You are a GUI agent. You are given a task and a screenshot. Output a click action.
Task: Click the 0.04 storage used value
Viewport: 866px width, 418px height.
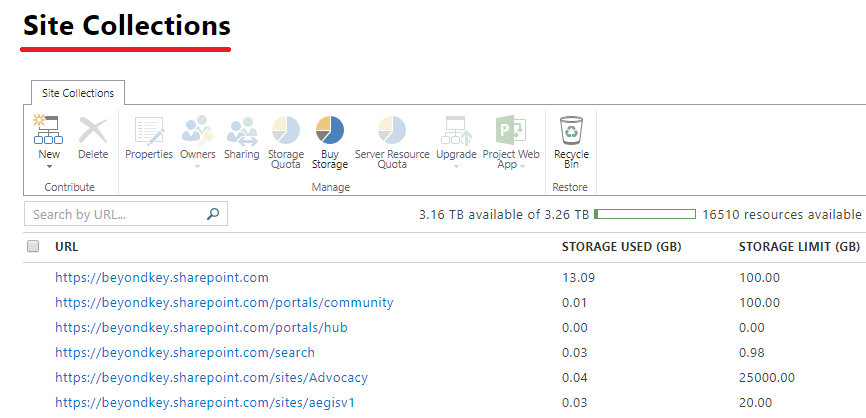tap(574, 378)
